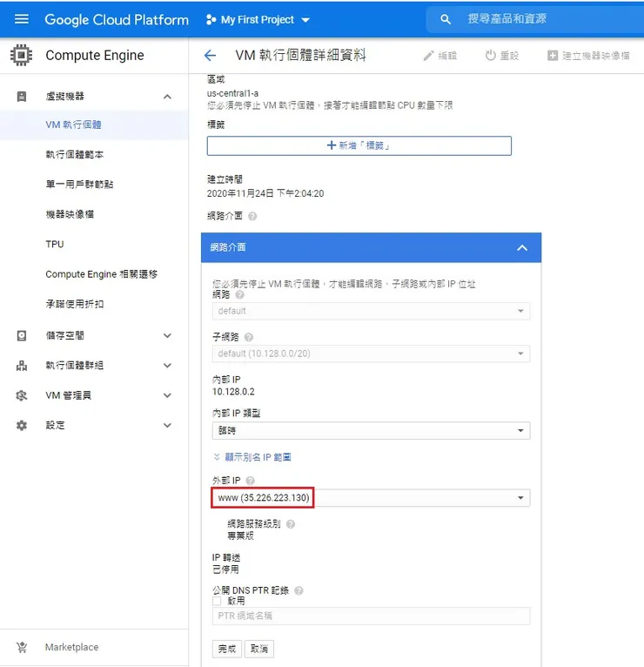Click the 設定 gear icon
Image resolution: width=644 pixels, height=667 pixels.
coord(22,425)
